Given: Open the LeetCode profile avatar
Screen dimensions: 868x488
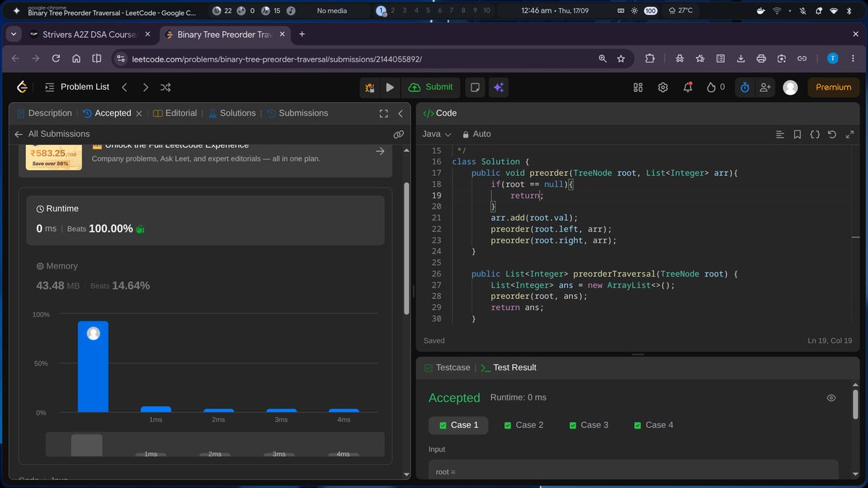Looking at the screenshot, I should click(791, 87).
